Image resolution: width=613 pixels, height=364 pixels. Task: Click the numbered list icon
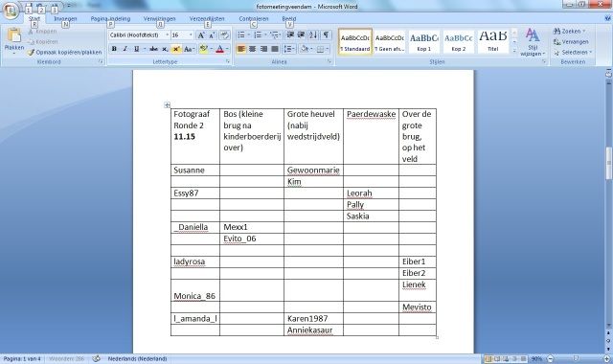[258, 35]
